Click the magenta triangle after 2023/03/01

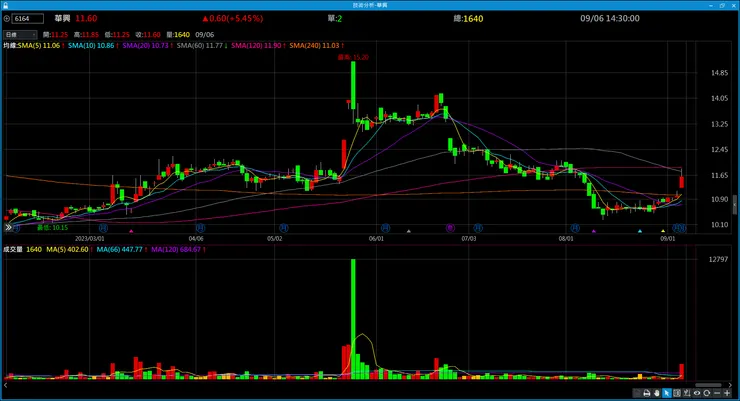[131, 231]
